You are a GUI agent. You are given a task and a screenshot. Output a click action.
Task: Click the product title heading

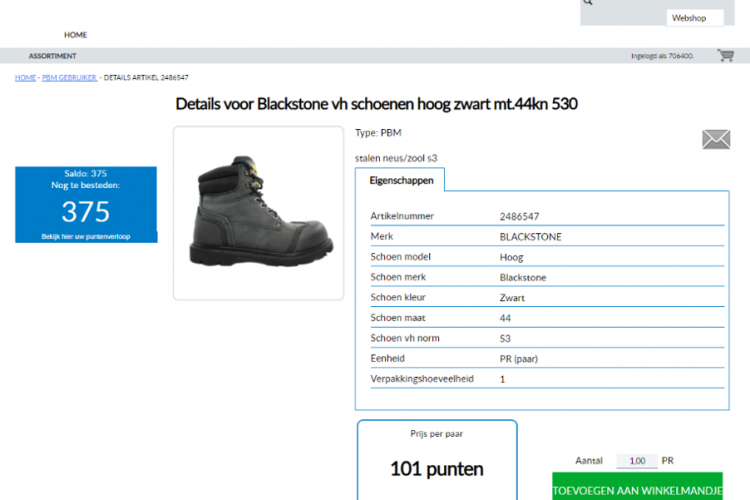(x=376, y=104)
